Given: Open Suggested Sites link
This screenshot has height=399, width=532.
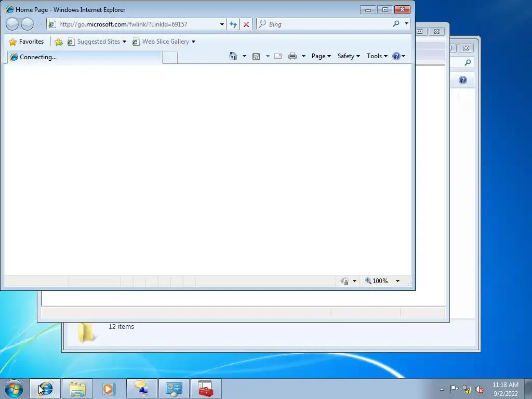Looking at the screenshot, I should pyautogui.click(x=95, y=42).
